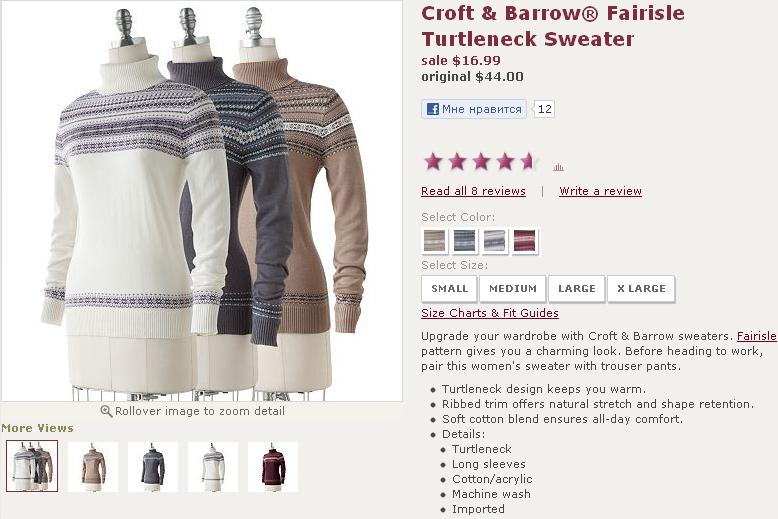Select the white color swatch
Viewport: 778px width, 519px height.
pyautogui.click(x=495, y=241)
